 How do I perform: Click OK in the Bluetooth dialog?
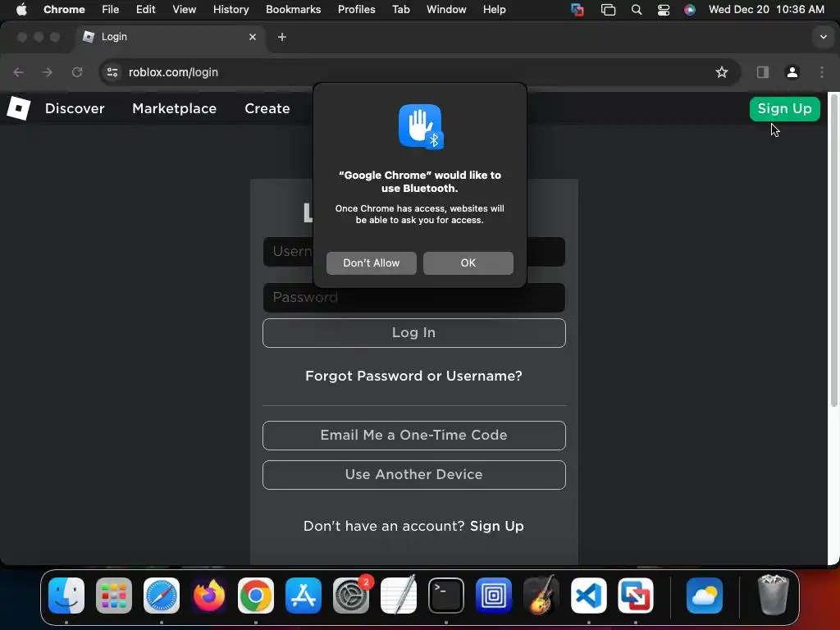point(468,263)
